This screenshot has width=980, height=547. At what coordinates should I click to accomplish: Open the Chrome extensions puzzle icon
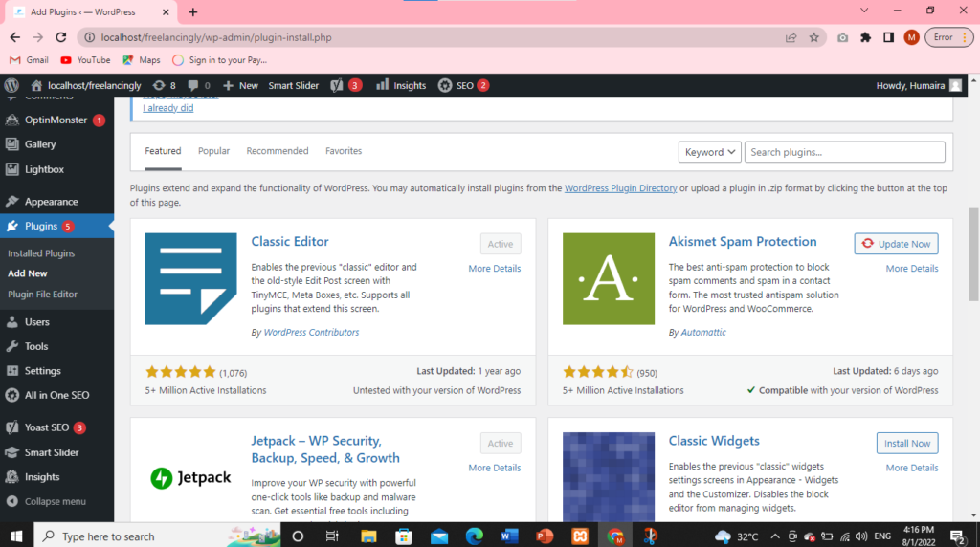pyautogui.click(x=865, y=37)
